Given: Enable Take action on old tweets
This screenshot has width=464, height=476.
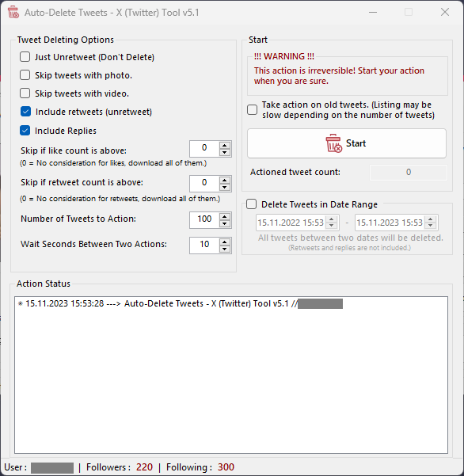Looking at the screenshot, I should click(252, 109).
